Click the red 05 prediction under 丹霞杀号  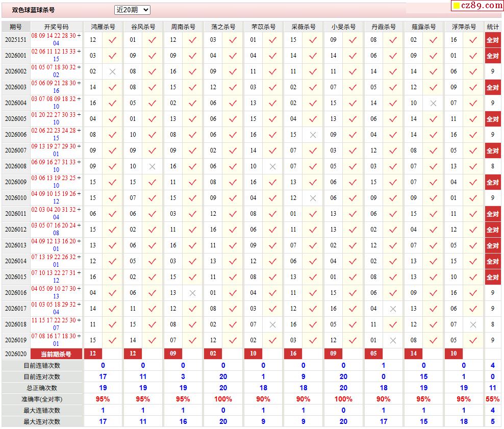pyautogui.click(x=373, y=354)
